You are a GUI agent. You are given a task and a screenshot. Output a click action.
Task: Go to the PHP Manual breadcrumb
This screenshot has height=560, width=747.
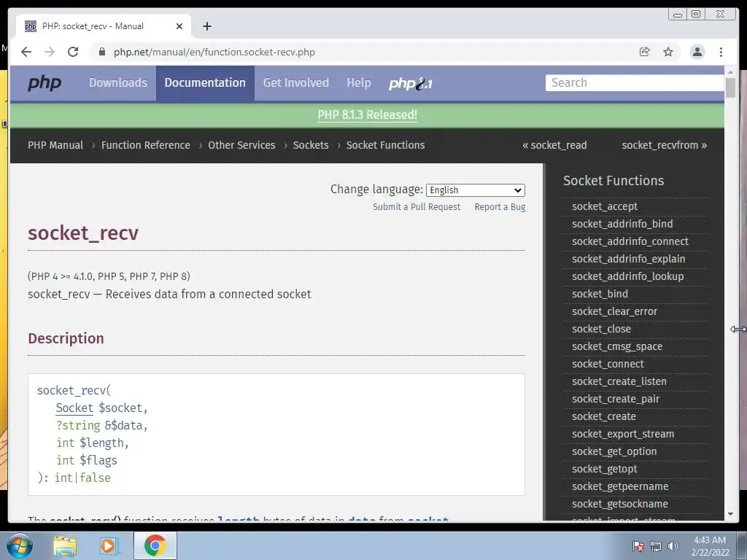55,145
